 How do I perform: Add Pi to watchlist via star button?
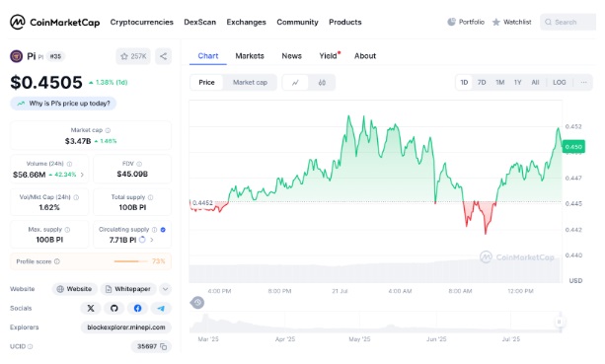point(133,56)
